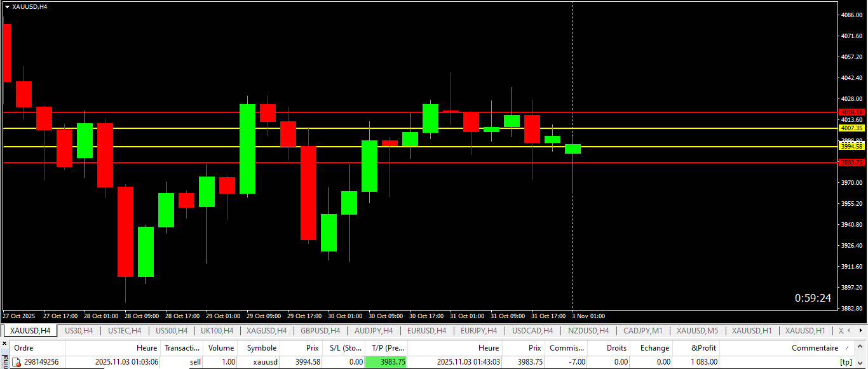Click the 31 Oct 09:00 time axis label

coord(507,316)
